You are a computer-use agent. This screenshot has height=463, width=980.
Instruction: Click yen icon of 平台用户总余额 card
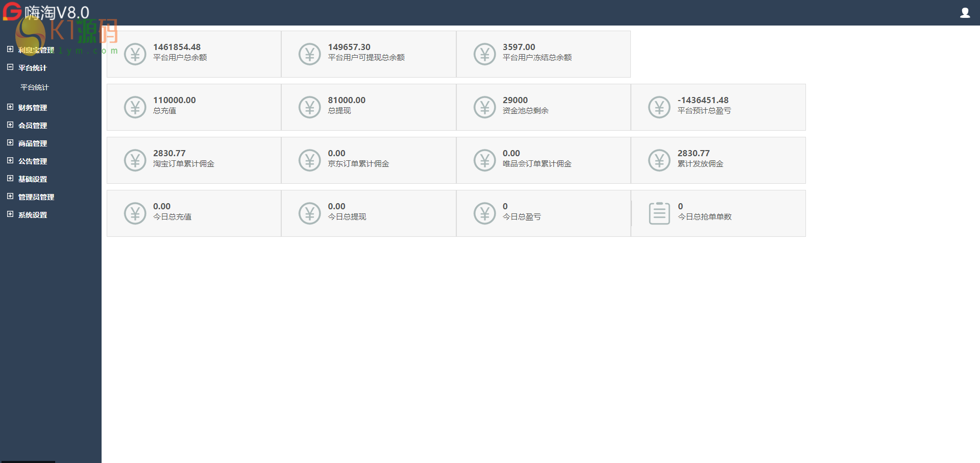[x=135, y=54]
